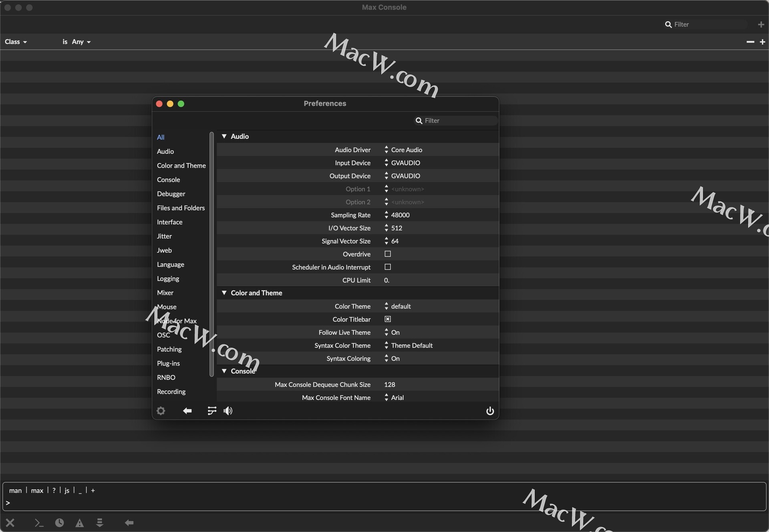
Task: Click the warning triangle icon in console toolbar
Action: point(80,522)
